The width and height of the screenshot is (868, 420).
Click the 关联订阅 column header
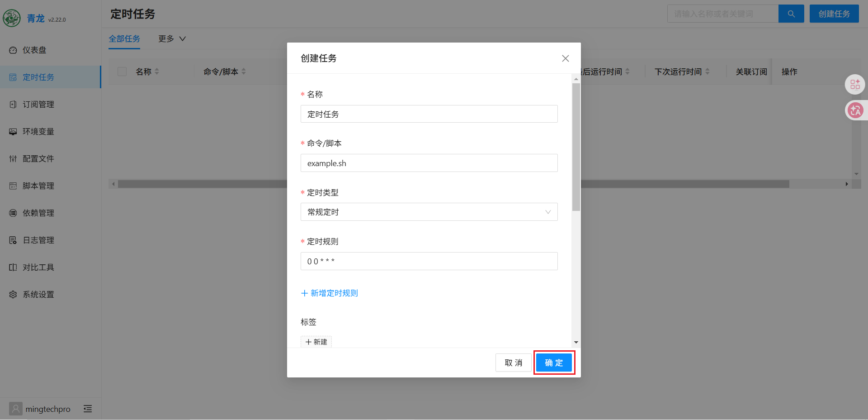(751, 72)
